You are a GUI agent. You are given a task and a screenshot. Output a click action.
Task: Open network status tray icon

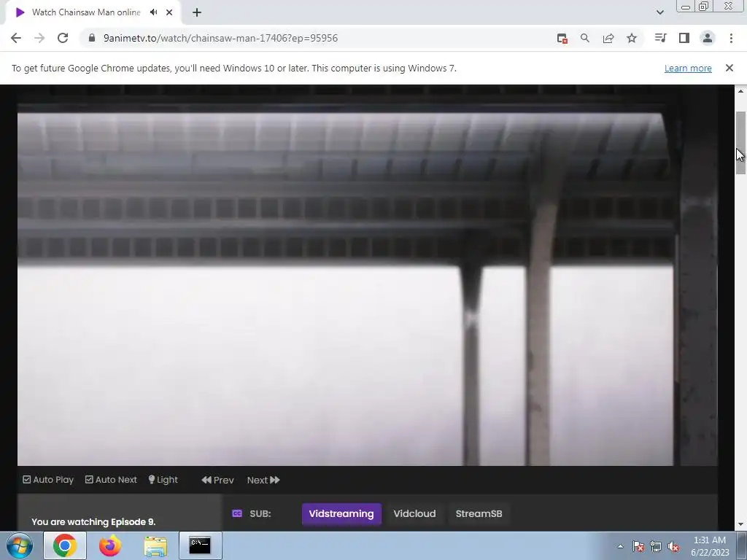click(x=656, y=547)
